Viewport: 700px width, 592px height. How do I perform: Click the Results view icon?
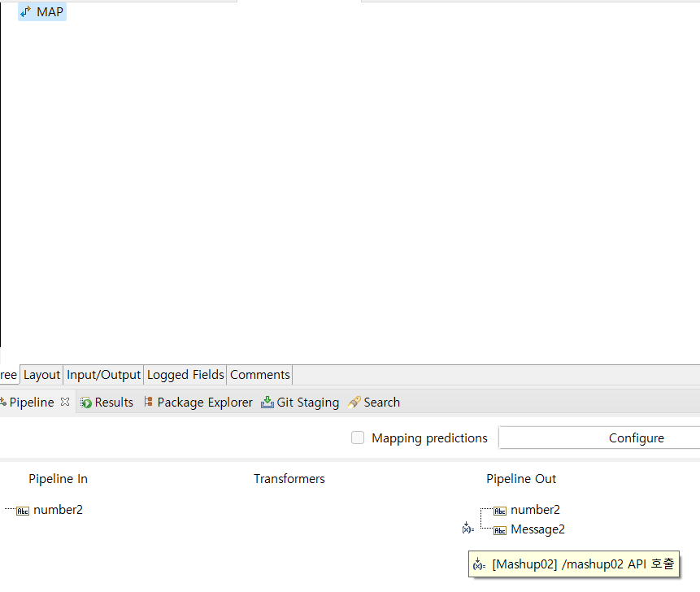85,403
